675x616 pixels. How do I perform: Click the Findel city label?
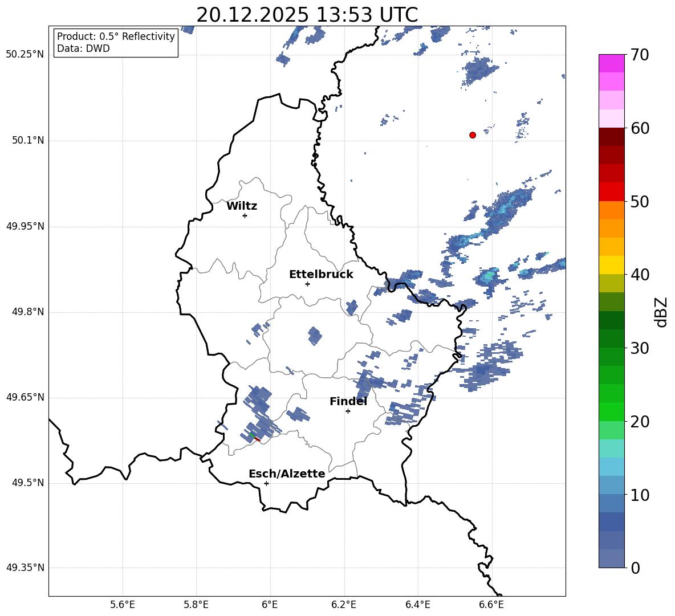[348, 401]
